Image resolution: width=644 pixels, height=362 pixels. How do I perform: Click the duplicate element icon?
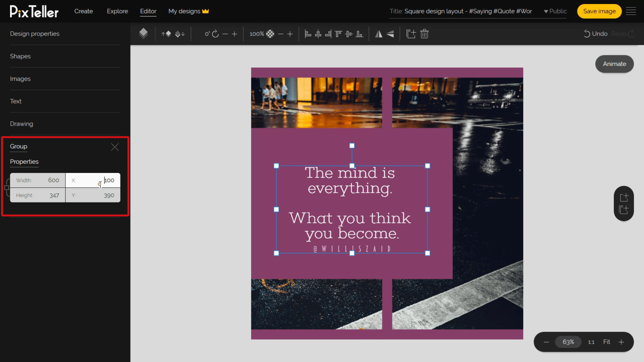click(411, 34)
